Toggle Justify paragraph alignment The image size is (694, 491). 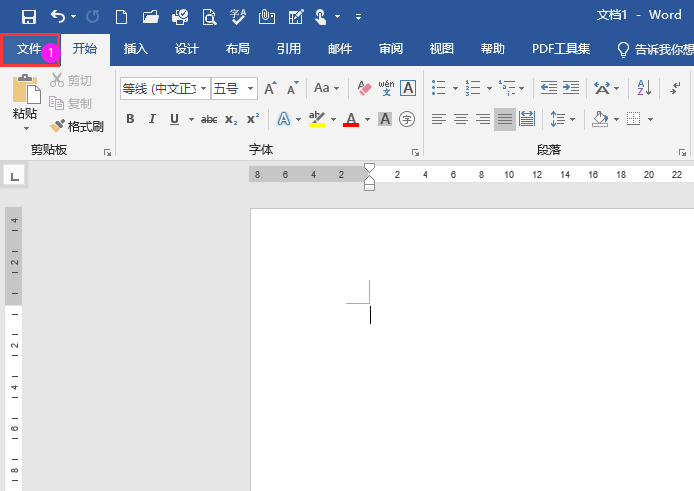point(505,120)
